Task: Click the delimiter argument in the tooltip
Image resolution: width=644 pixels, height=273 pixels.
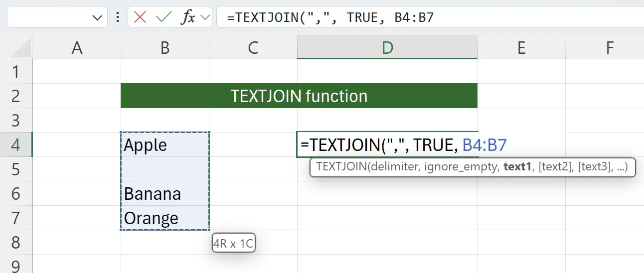Action: pyautogui.click(x=394, y=167)
